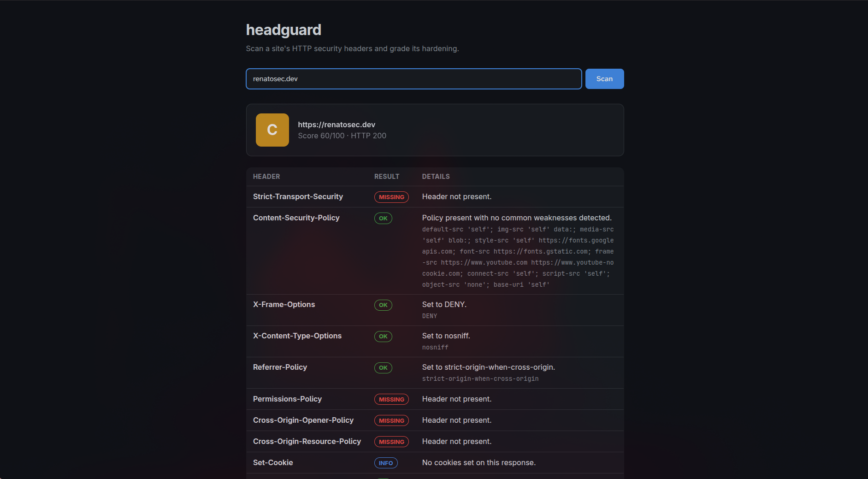This screenshot has width=868, height=479.
Task: Click OK badge for Referrer-Policy
Action: coord(383,367)
